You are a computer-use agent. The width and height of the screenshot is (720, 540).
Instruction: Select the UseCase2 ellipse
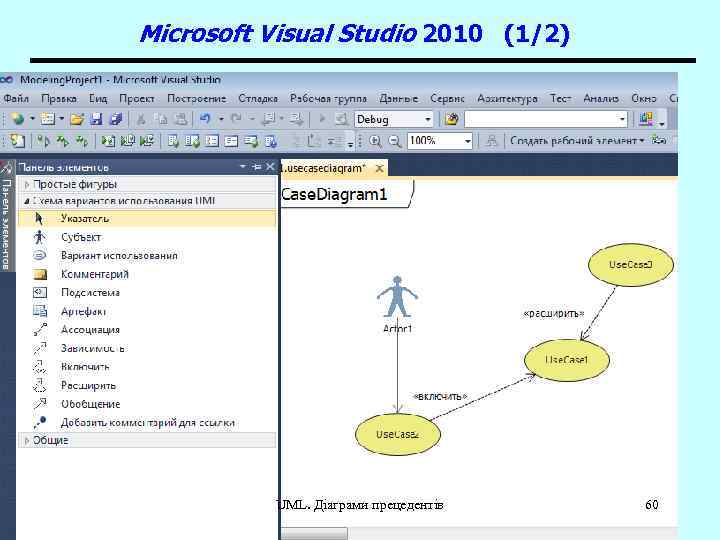coord(398,434)
